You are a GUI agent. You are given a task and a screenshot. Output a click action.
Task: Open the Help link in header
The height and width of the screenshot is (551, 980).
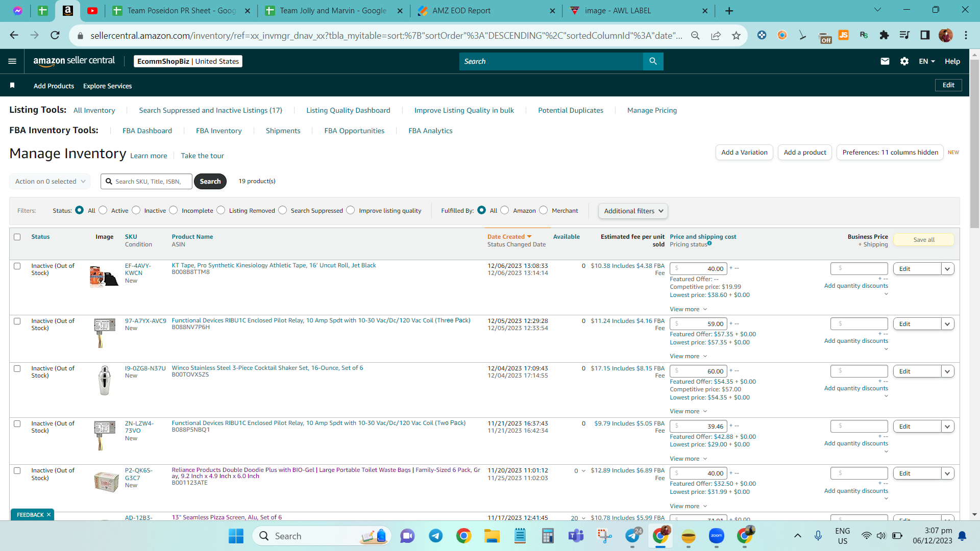(952, 61)
